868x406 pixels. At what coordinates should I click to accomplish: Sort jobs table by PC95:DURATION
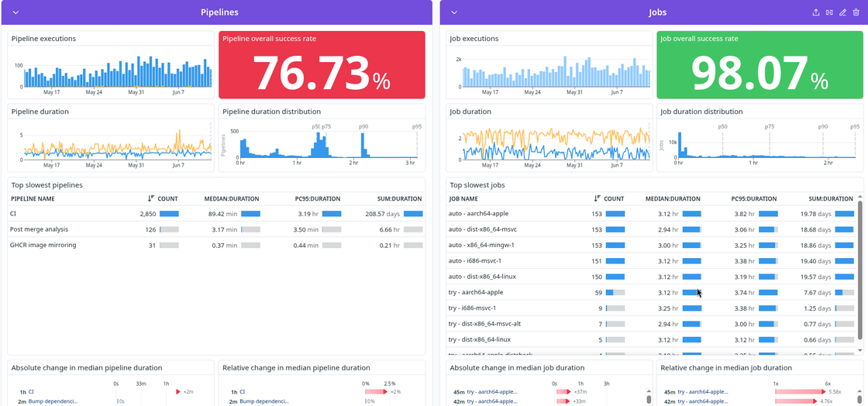(754, 198)
